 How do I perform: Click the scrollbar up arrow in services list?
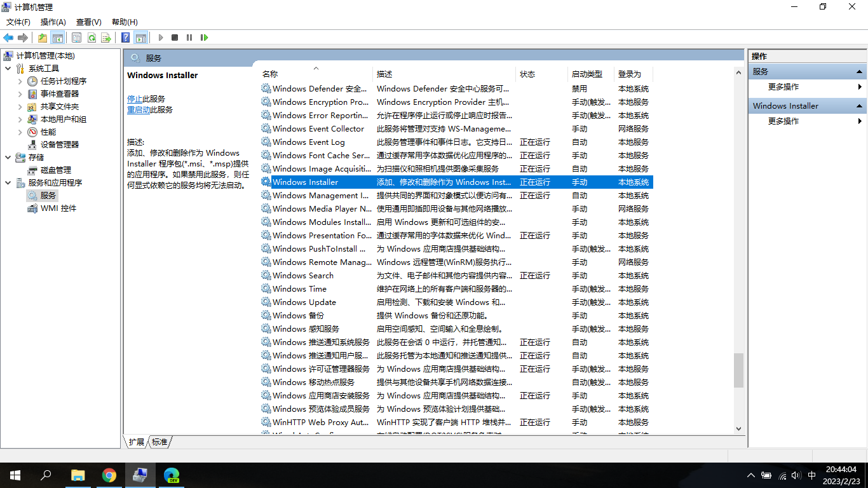click(x=738, y=72)
